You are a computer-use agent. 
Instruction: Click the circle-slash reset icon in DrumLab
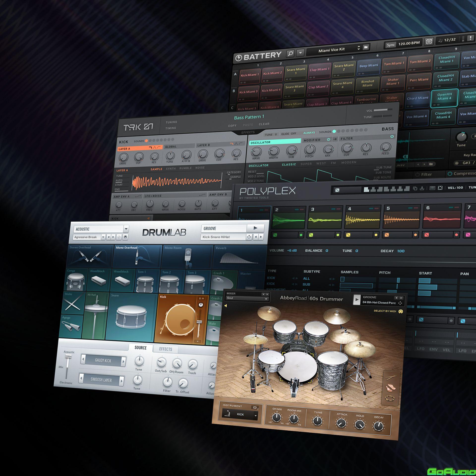coord(119,237)
